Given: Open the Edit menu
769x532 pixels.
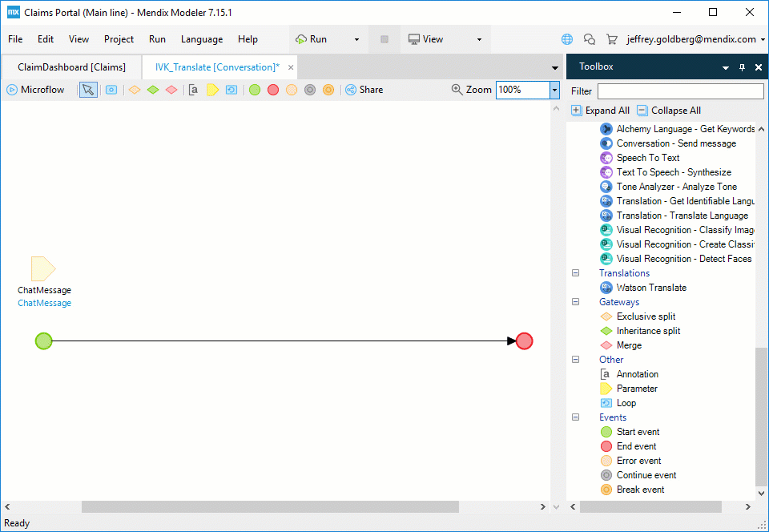Looking at the screenshot, I should pyautogui.click(x=46, y=39).
